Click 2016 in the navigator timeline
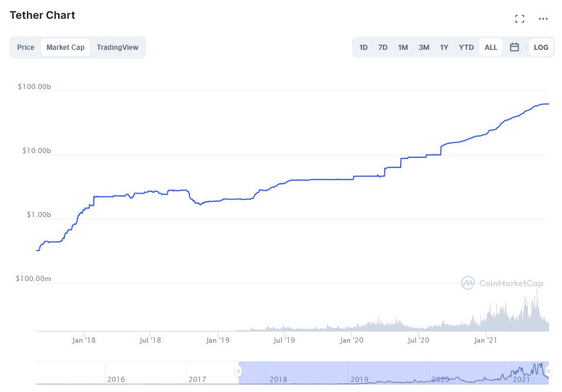 pyautogui.click(x=116, y=379)
